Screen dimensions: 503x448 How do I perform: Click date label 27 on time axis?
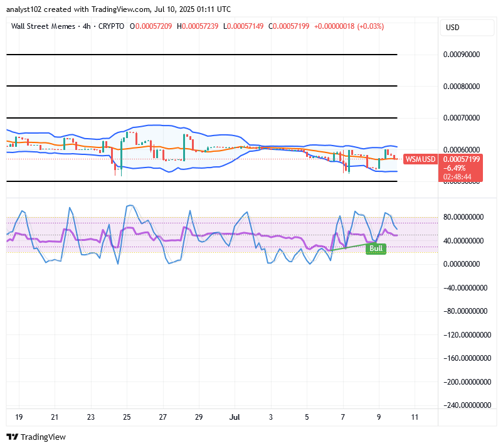[163, 417]
